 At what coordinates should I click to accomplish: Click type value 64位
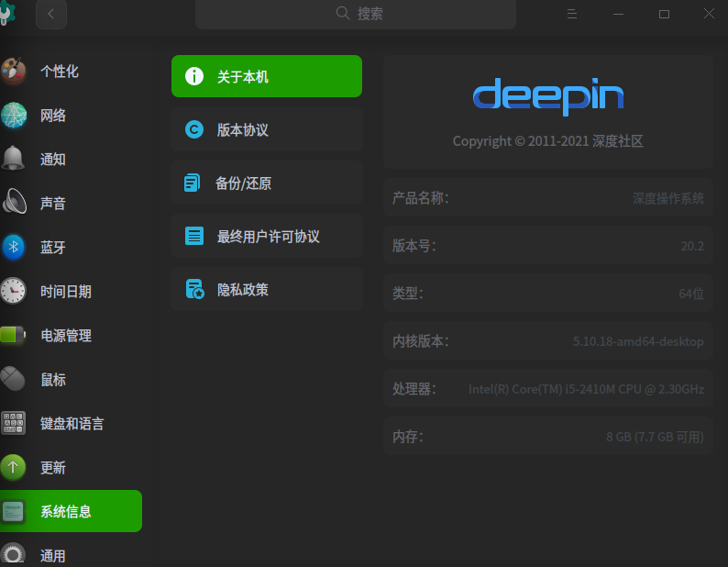[691, 294]
